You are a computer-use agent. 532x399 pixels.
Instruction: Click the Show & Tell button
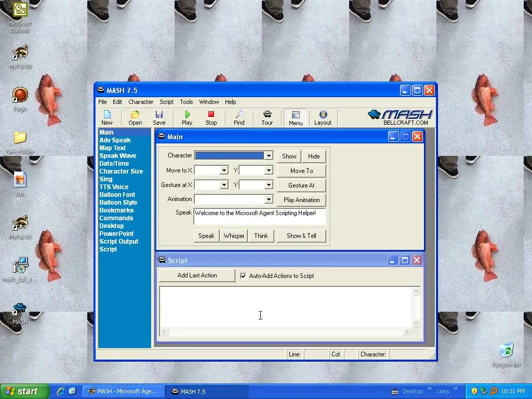coord(302,236)
